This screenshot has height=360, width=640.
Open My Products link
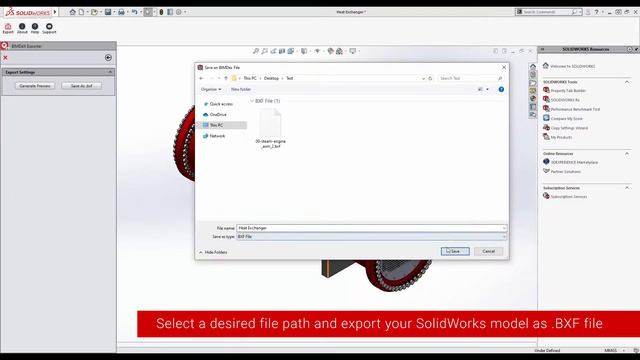561,138
